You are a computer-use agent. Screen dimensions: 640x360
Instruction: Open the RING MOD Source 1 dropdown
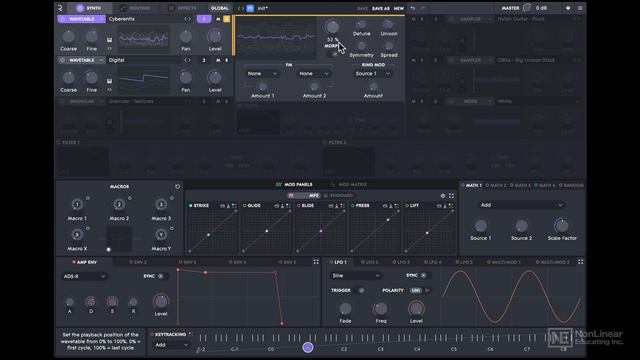coord(373,73)
